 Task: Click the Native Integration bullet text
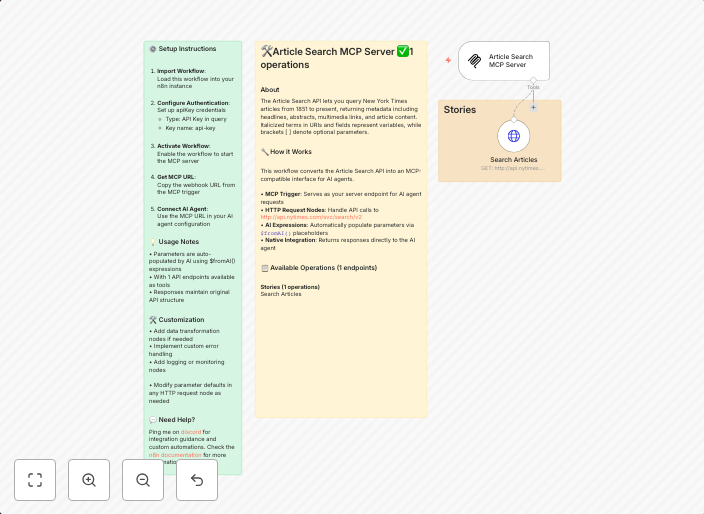[338, 244]
